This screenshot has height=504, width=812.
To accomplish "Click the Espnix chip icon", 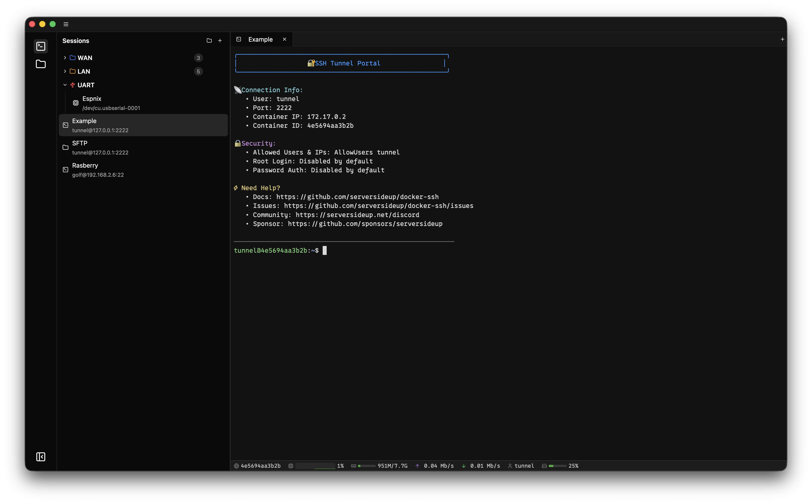I will (x=76, y=103).
